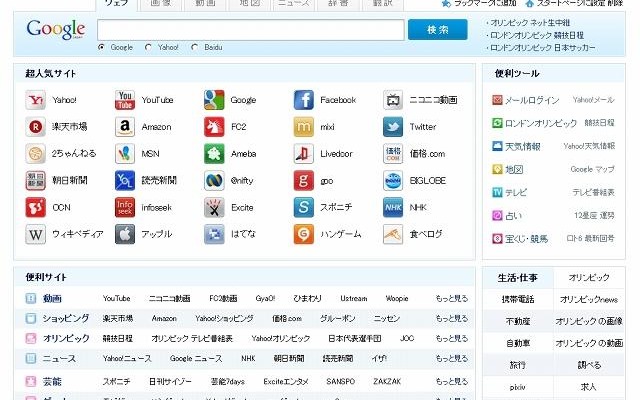Viewport: 640px width, 400px height.
Task: Click the 価格.com icon in 超人気サイト
Action: 393,154
